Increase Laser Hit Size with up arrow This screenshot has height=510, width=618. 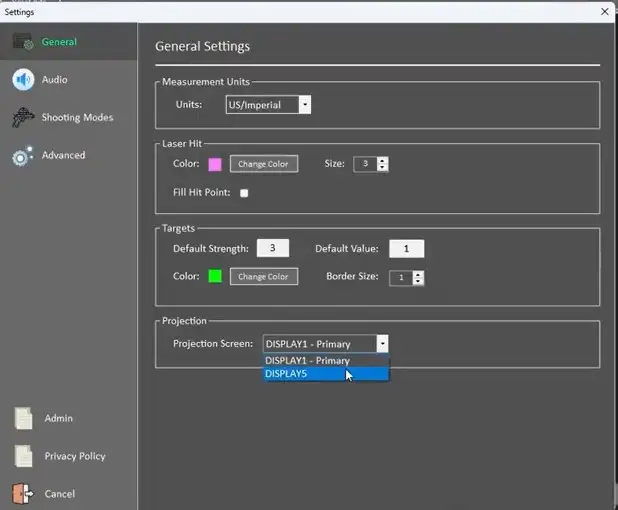[x=383, y=160]
